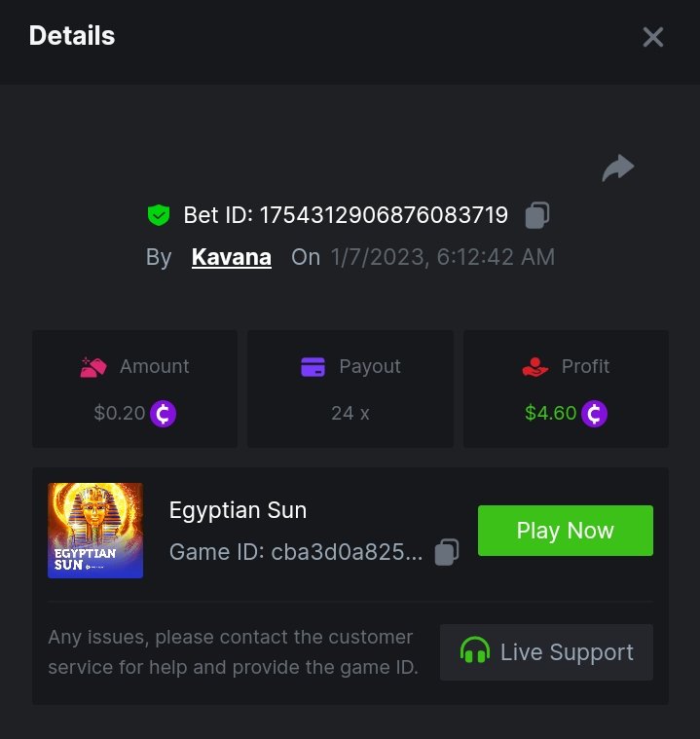
Task: Open Live Support chat
Action: (x=546, y=651)
